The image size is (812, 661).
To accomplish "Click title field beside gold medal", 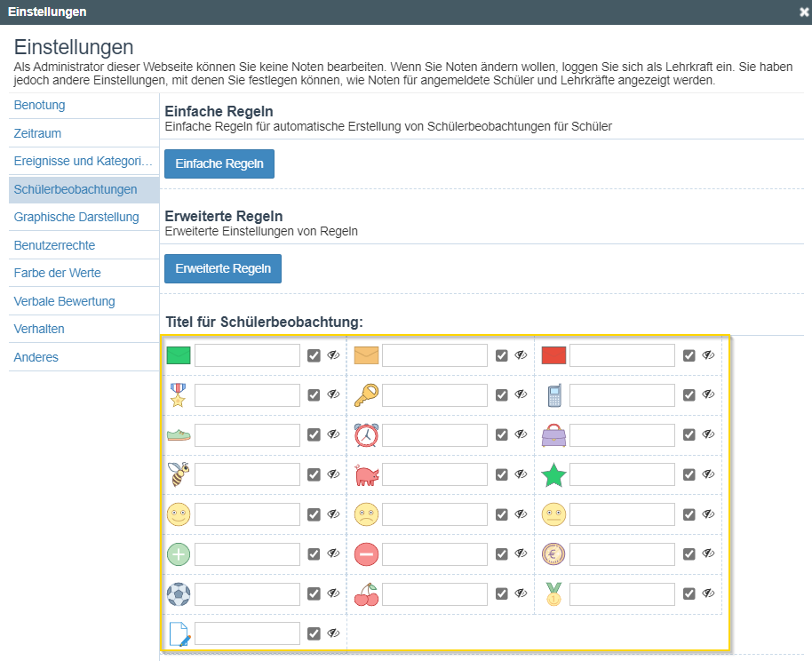I will pos(622,594).
